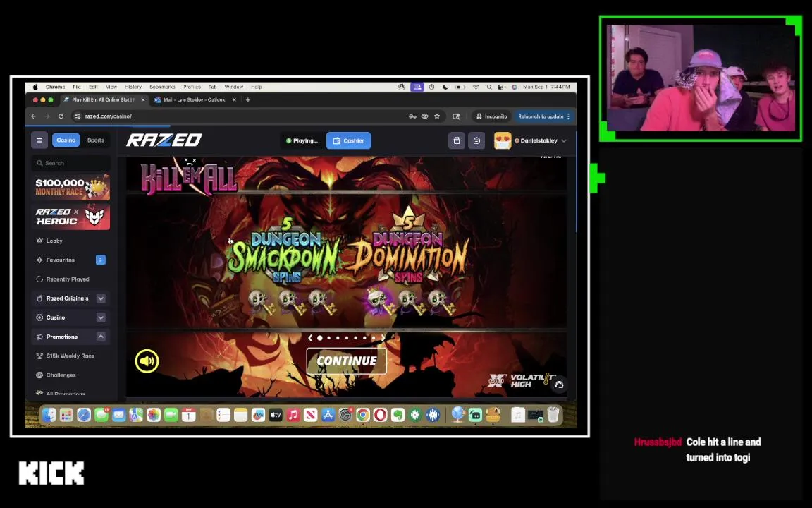812x508 pixels.
Task: Click the Razed logo
Action: [x=164, y=140]
